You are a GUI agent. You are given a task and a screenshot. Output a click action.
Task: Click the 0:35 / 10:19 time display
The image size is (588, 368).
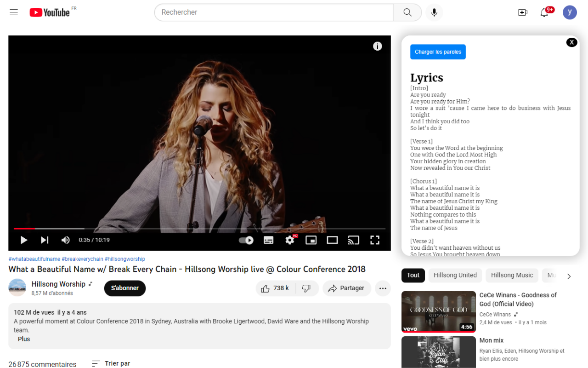click(94, 240)
